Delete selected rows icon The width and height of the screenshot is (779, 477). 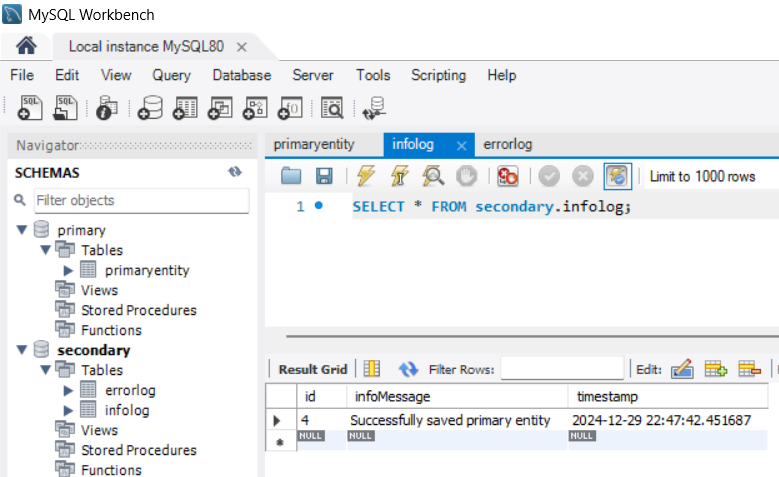point(749,369)
